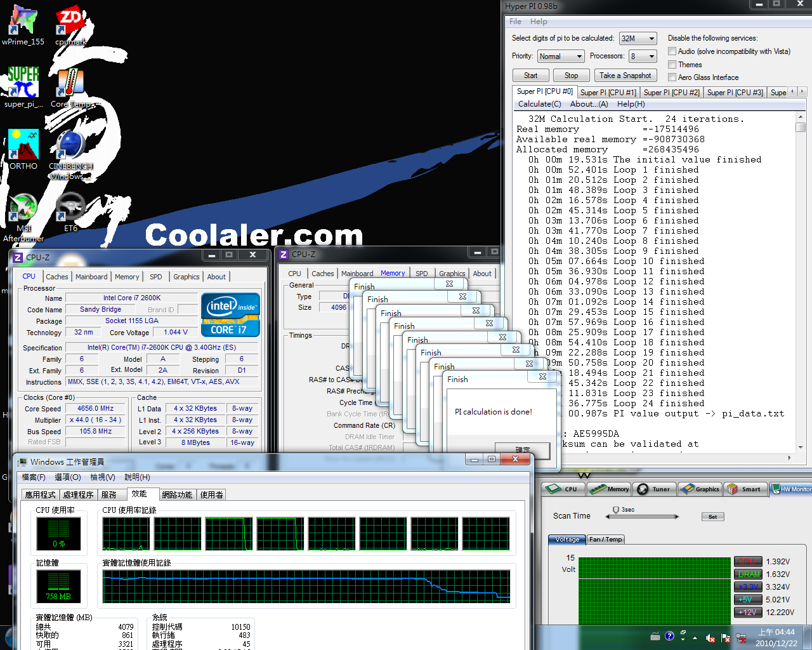
Task: Select the 處理程序 tab in Task Manager
Action: pos(78,494)
